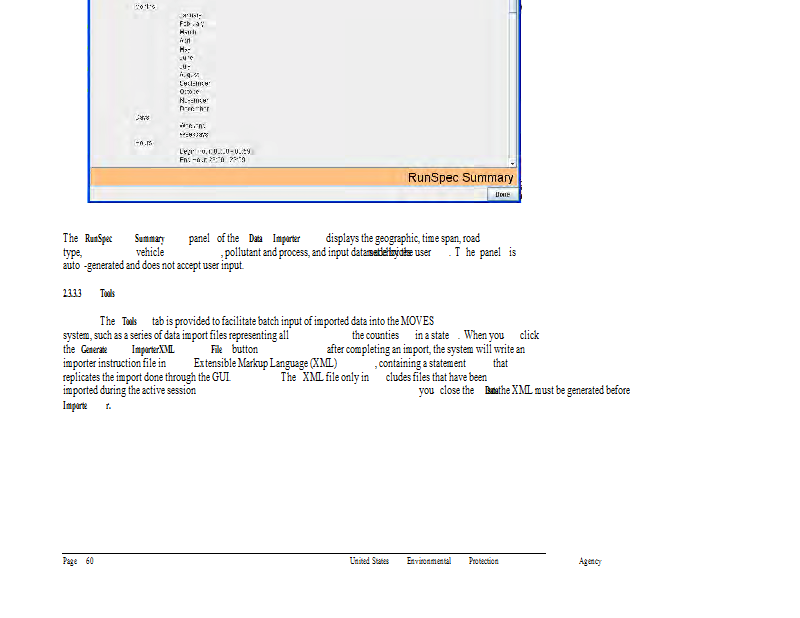Select the Begin hour entry
Screen dimensions: 800x618
pos(210,150)
